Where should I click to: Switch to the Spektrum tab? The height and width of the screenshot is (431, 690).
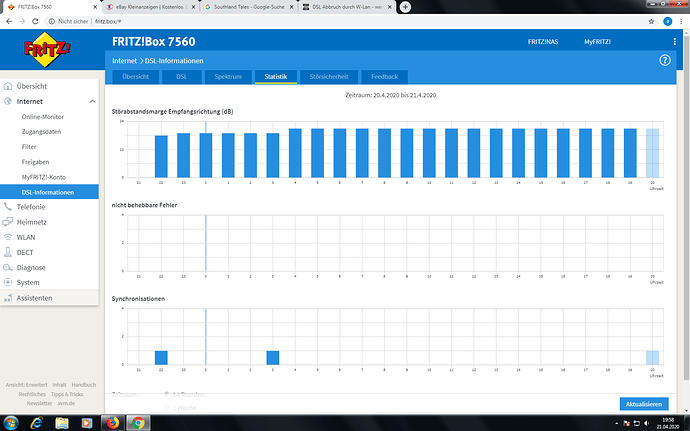(228, 77)
